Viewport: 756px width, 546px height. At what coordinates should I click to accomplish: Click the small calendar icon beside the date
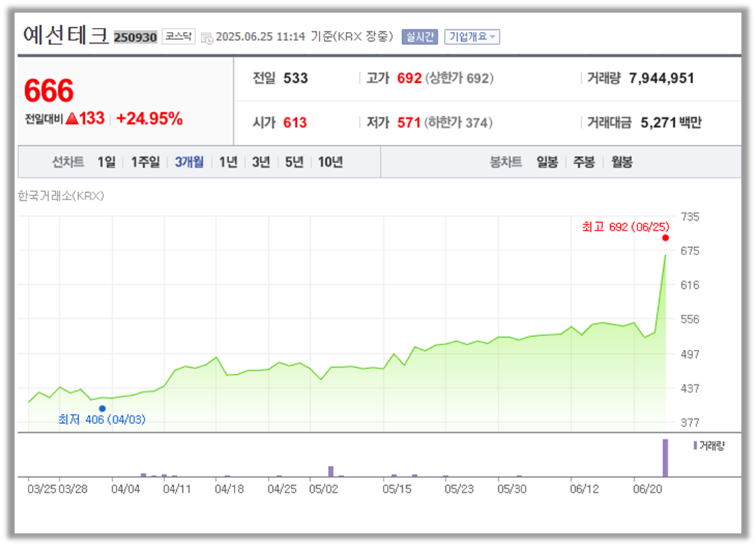(207, 38)
